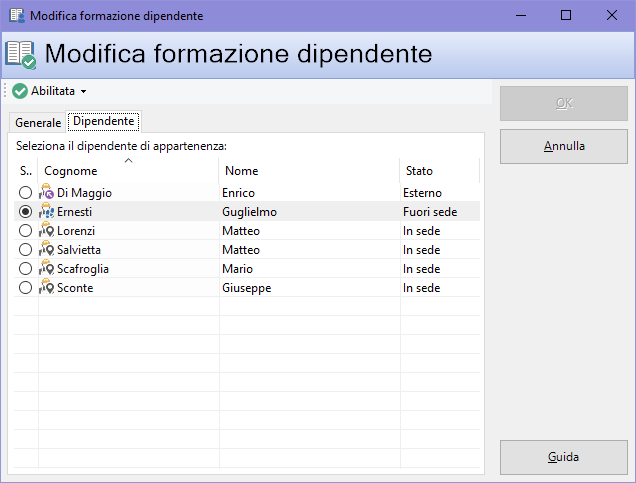The height and width of the screenshot is (483, 636).
Task: Click the Di Maggio employee icon
Action: pyautogui.click(x=47, y=192)
